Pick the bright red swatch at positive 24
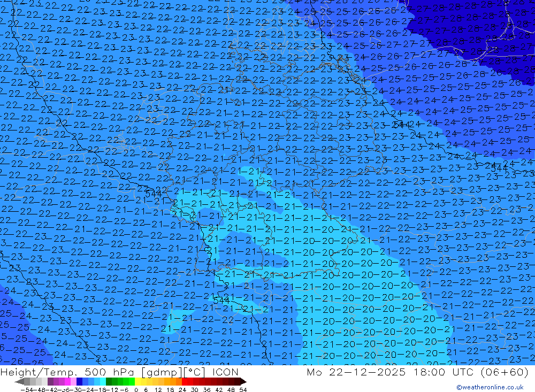 tap(185, 382)
